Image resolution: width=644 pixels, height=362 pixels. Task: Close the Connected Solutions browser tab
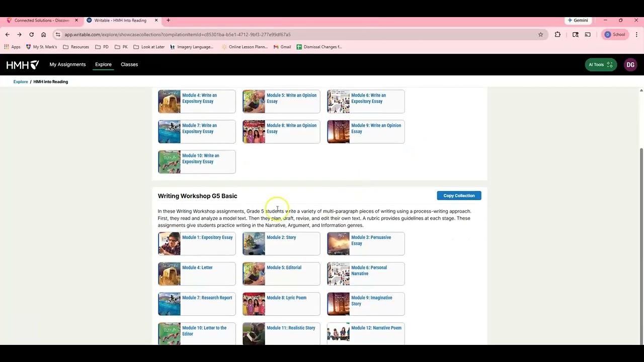click(x=76, y=20)
